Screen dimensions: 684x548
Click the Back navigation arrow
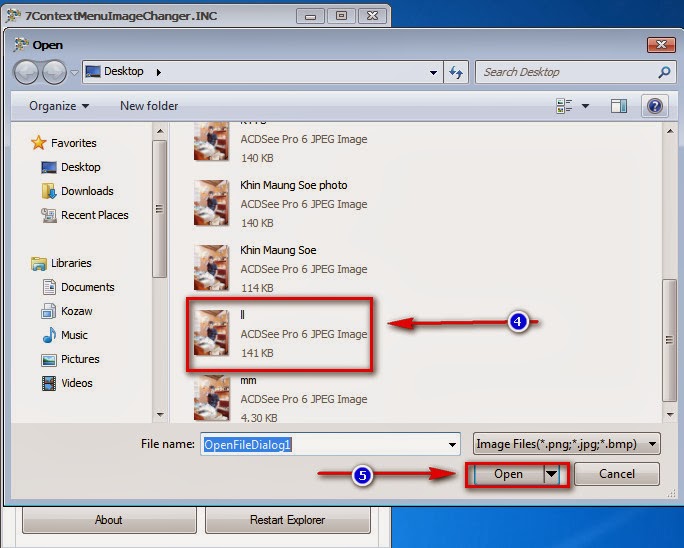pos(27,72)
